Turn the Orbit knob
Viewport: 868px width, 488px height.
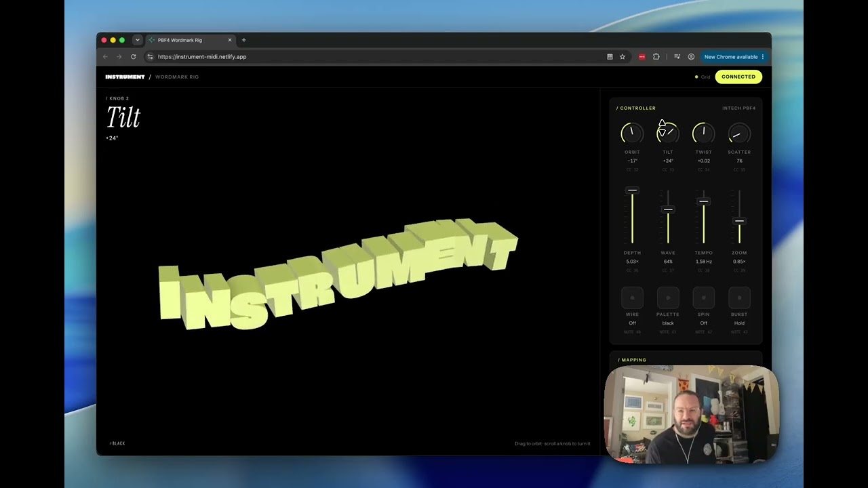[632, 134]
